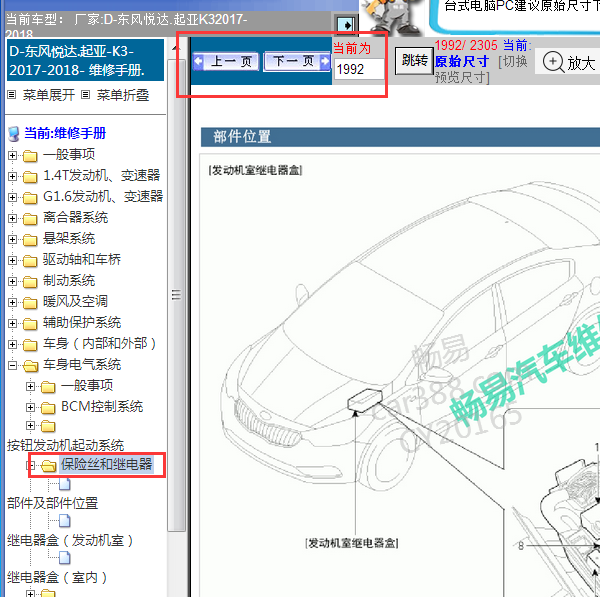
Task: Expand all menus with 菜单展开
Action: coord(48,95)
